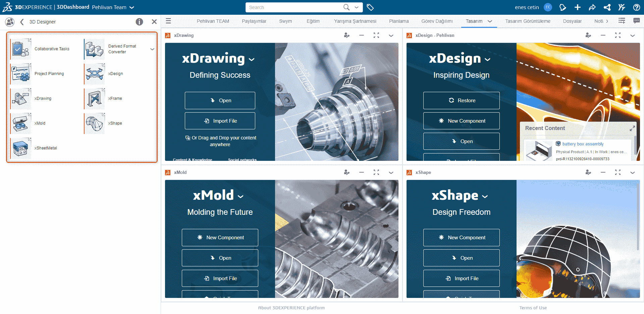The image size is (644, 314).
Task: Open the battery box assembly link
Action: click(x=583, y=144)
